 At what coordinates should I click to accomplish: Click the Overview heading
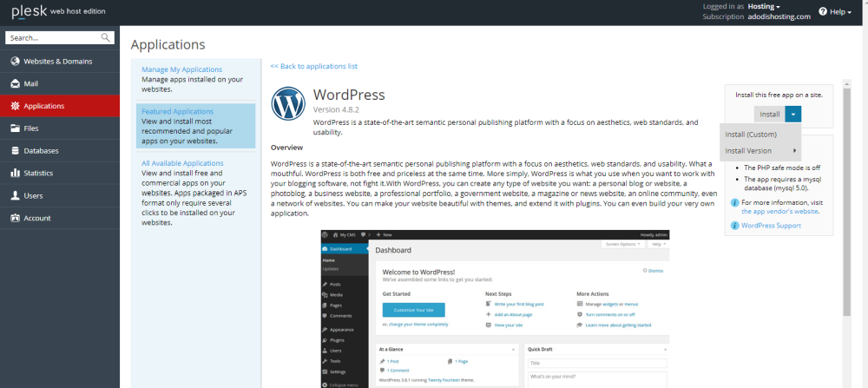point(286,148)
